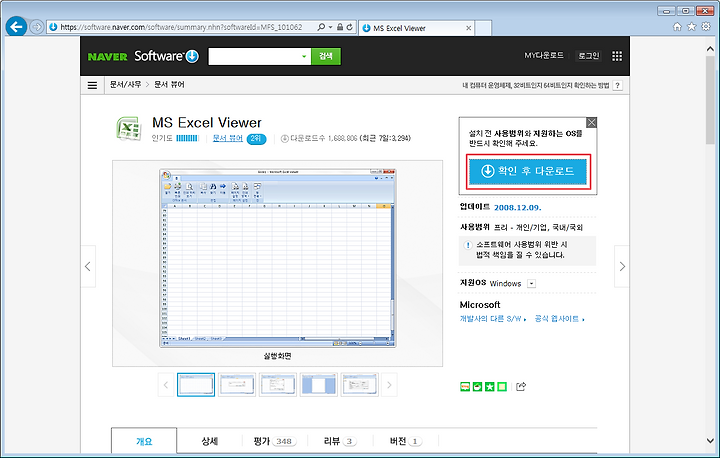This screenshot has width=720, height=458.
Task: Click the question mark help icon
Action: [x=618, y=85]
